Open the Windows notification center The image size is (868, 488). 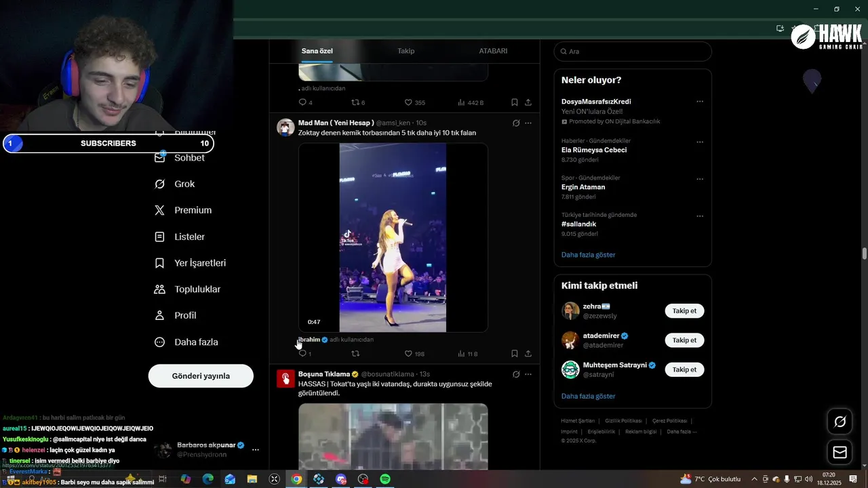(853, 479)
